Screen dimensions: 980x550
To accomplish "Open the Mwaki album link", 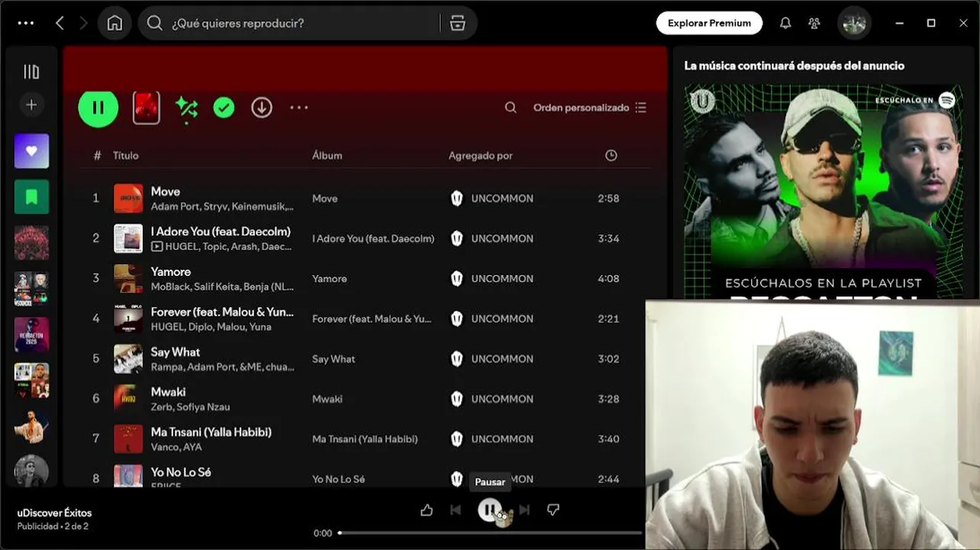I will pos(327,399).
